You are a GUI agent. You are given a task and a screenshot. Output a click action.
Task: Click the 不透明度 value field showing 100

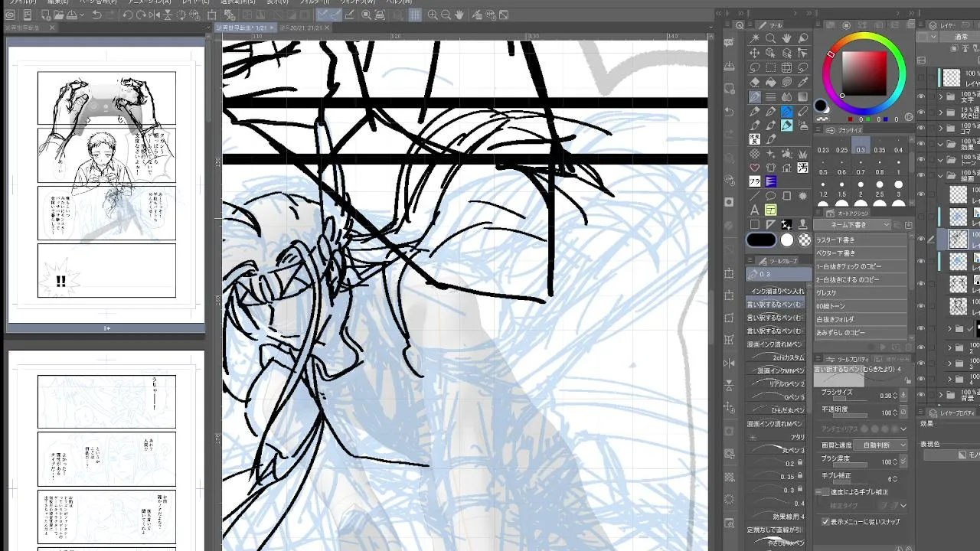point(887,412)
